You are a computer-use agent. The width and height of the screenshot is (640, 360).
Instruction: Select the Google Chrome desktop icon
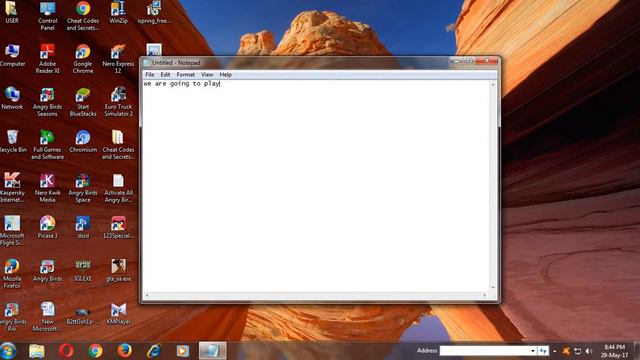coord(83,59)
